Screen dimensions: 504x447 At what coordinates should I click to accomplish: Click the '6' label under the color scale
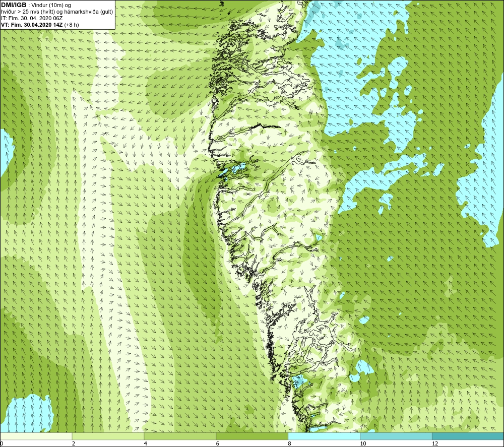point(218,444)
